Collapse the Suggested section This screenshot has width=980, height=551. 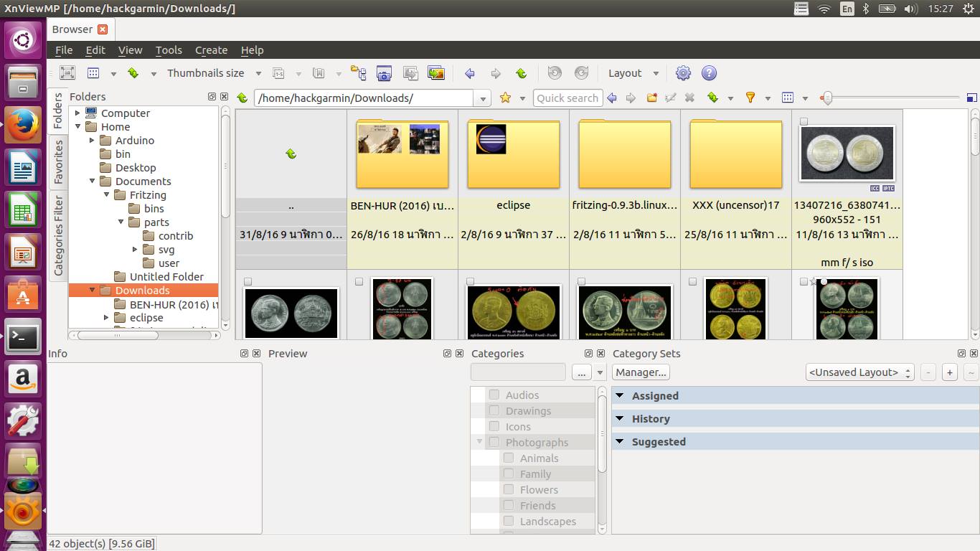click(618, 442)
